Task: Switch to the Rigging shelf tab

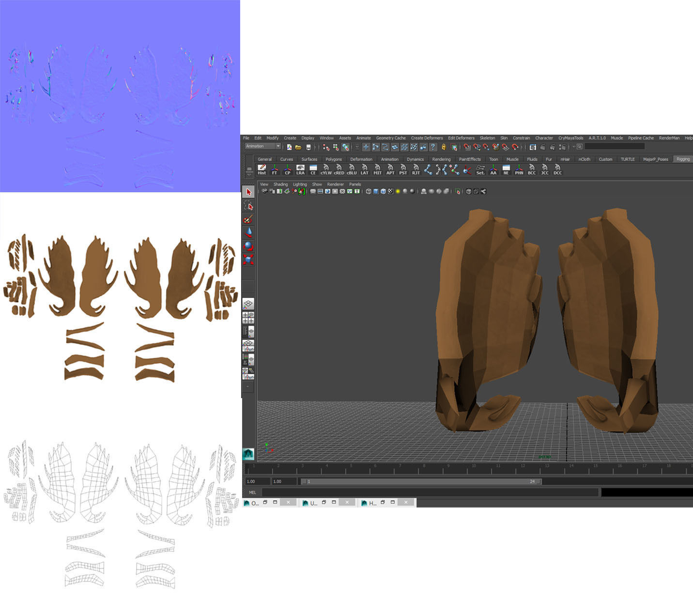Action: pyautogui.click(x=683, y=159)
